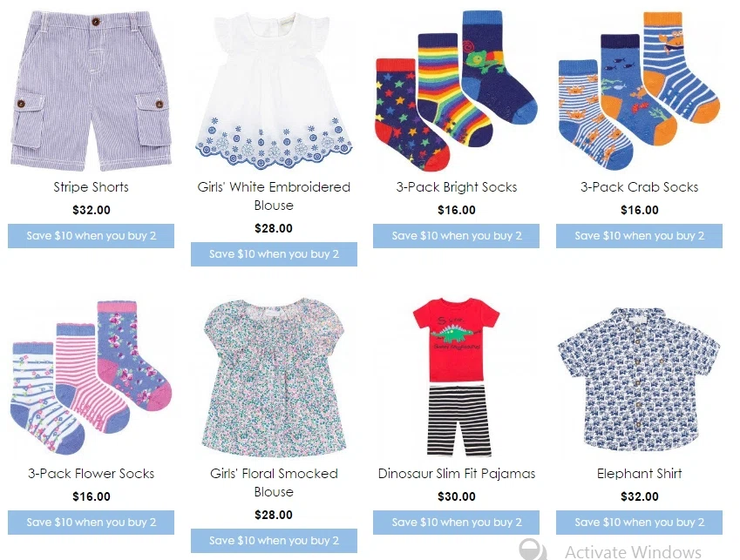This screenshot has width=740, height=560.
Task: Click the save $10 banner under Stripe Shorts
Action: [92, 236]
